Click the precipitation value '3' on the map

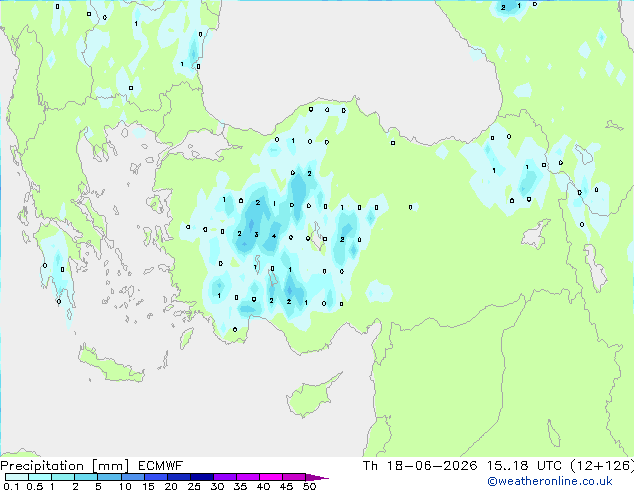256,234
